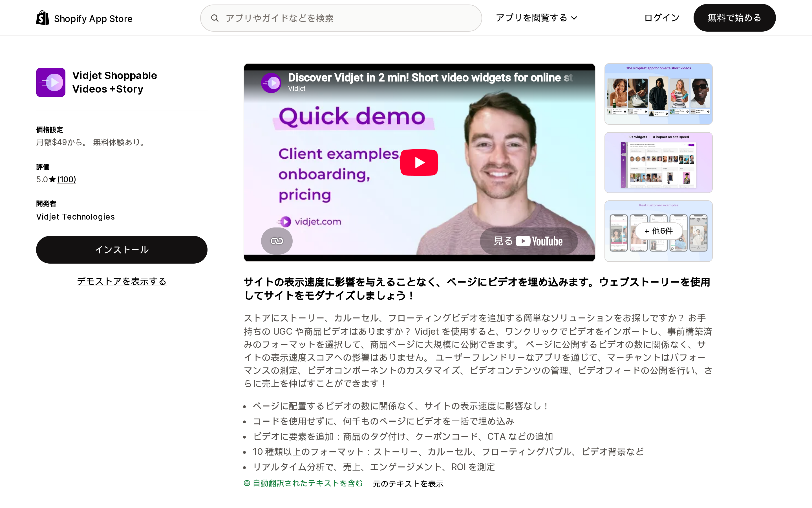Click the Vidjet Shoppable Videos +Story title

(115, 82)
